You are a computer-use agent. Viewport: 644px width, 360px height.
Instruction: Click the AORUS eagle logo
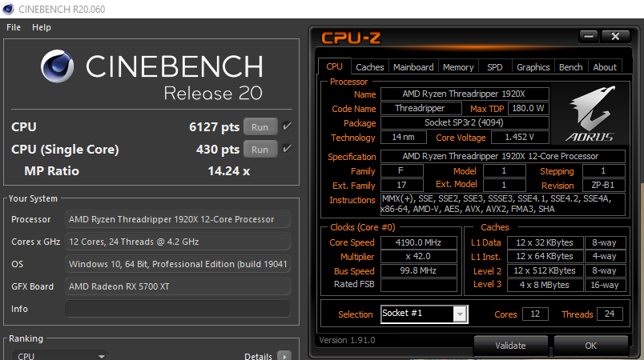click(590, 114)
